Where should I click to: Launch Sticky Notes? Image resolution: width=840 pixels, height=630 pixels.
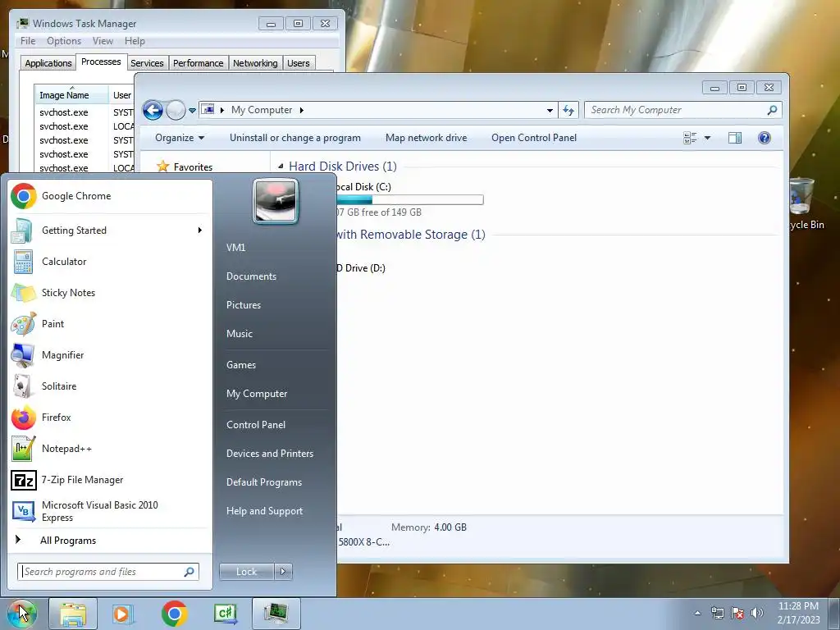pyautogui.click(x=109, y=293)
